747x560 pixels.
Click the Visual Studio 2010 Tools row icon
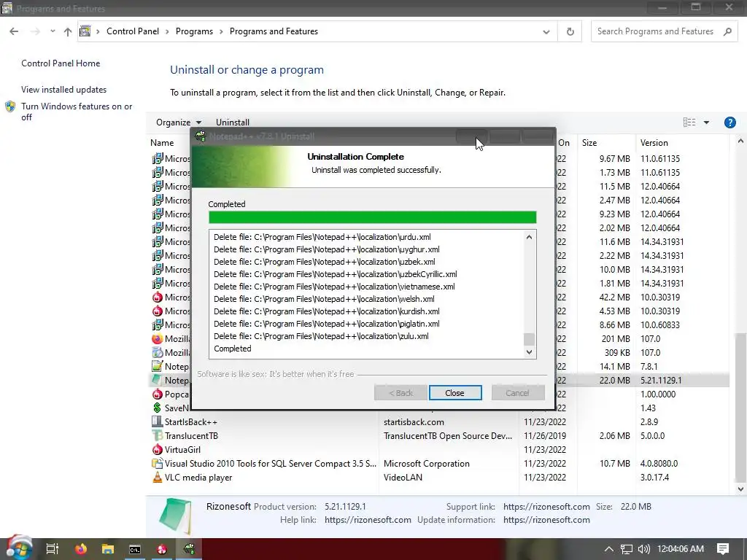click(x=158, y=463)
